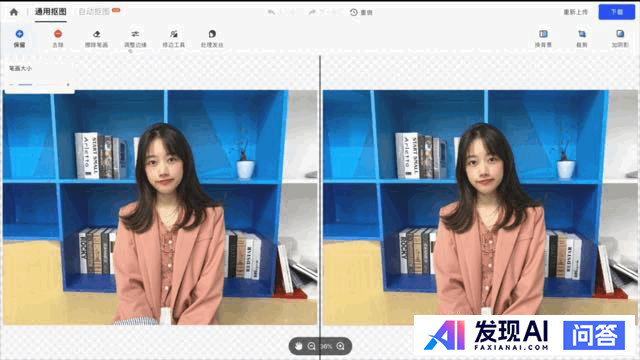This screenshot has width=640, height=360.
Task: Click the result preview in right canvas
Action: [480, 207]
